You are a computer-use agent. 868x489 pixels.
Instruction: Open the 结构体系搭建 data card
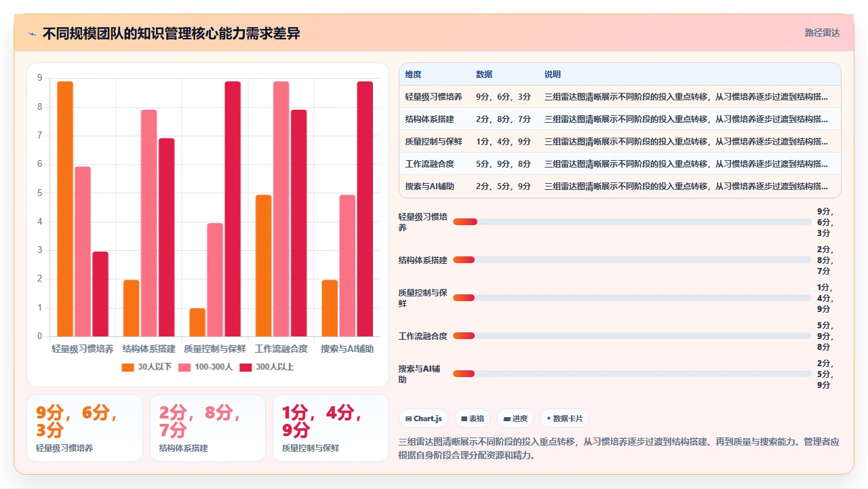tap(208, 428)
